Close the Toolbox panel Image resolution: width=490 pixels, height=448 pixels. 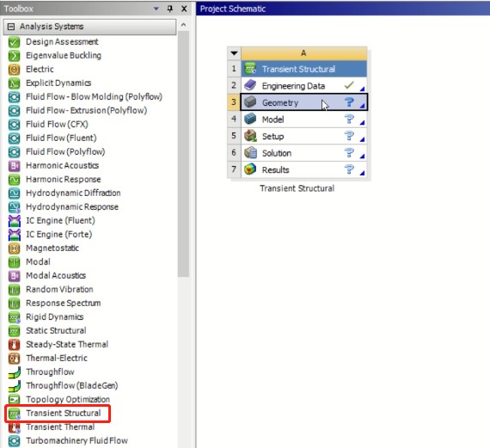click(x=184, y=9)
